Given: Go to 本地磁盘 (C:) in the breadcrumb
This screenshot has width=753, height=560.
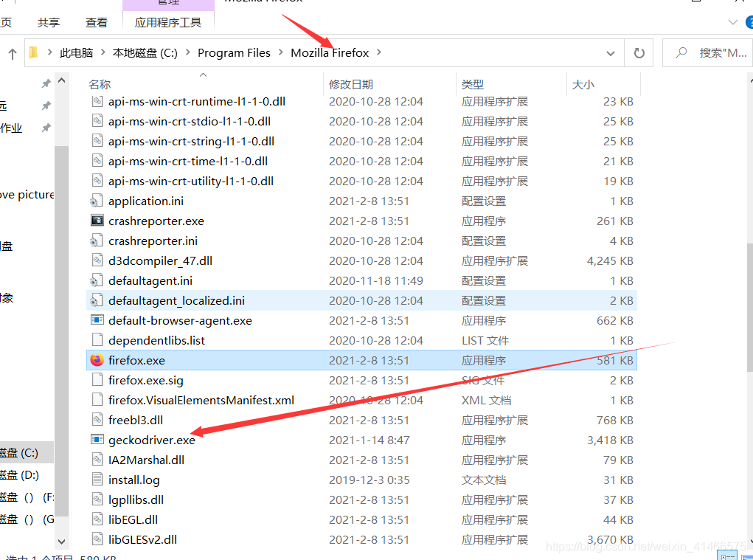Looking at the screenshot, I should point(145,53).
